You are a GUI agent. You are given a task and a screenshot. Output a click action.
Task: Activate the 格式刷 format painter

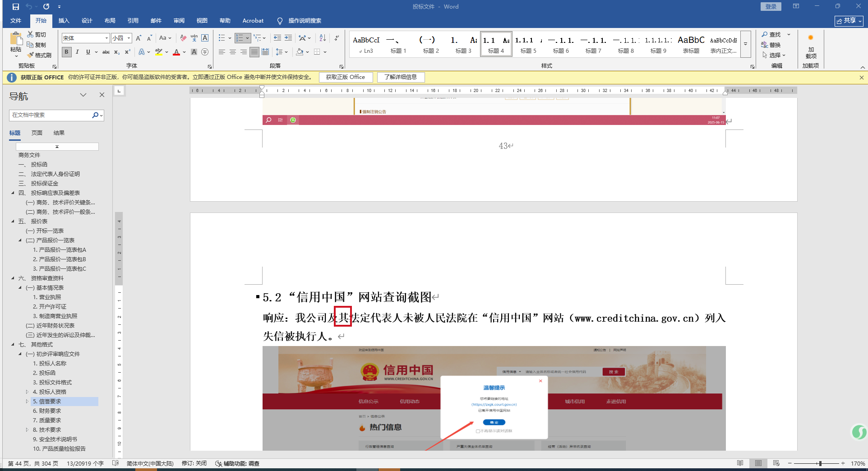pyautogui.click(x=39, y=55)
